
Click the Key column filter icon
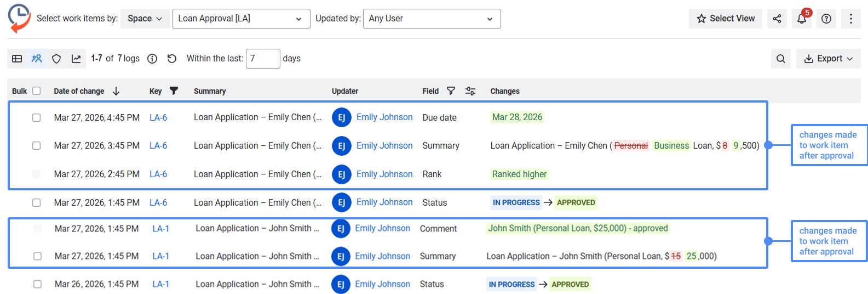[174, 91]
